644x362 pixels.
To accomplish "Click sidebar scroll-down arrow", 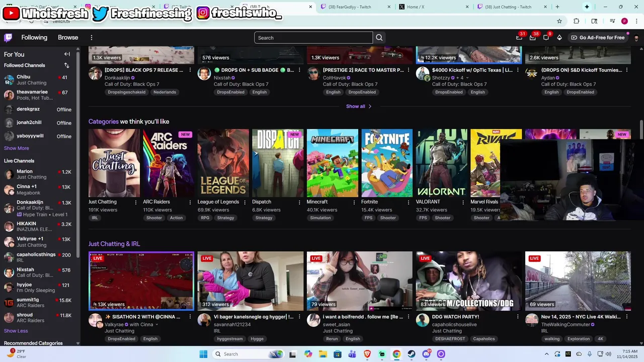I will [77, 343].
